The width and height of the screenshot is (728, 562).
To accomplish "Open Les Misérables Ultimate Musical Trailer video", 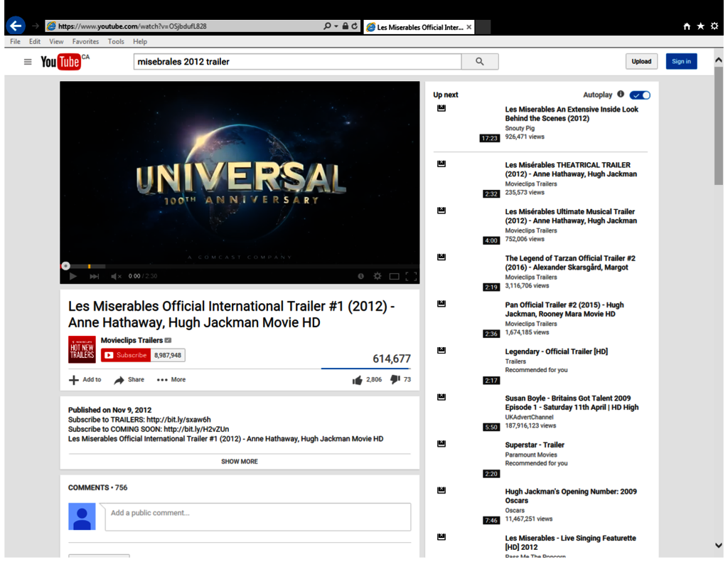I will [571, 216].
